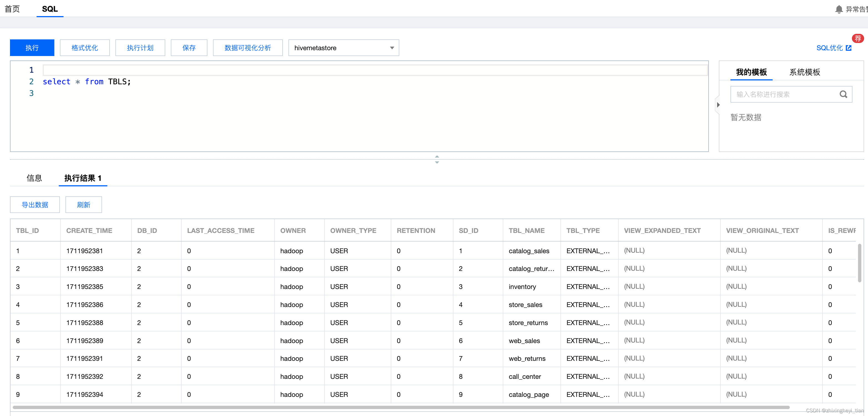Open the SQL优化 external link
The width and height of the screenshot is (868, 416).
[x=834, y=48]
